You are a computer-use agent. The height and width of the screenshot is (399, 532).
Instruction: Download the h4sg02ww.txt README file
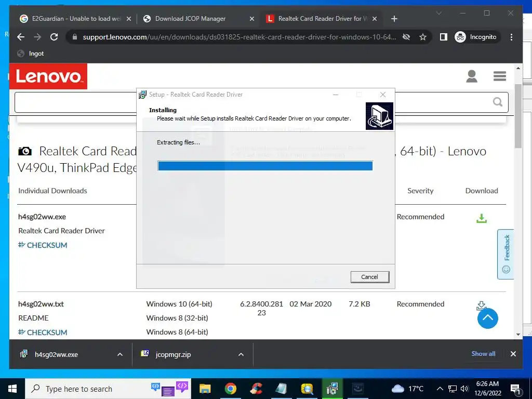point(482,305)
